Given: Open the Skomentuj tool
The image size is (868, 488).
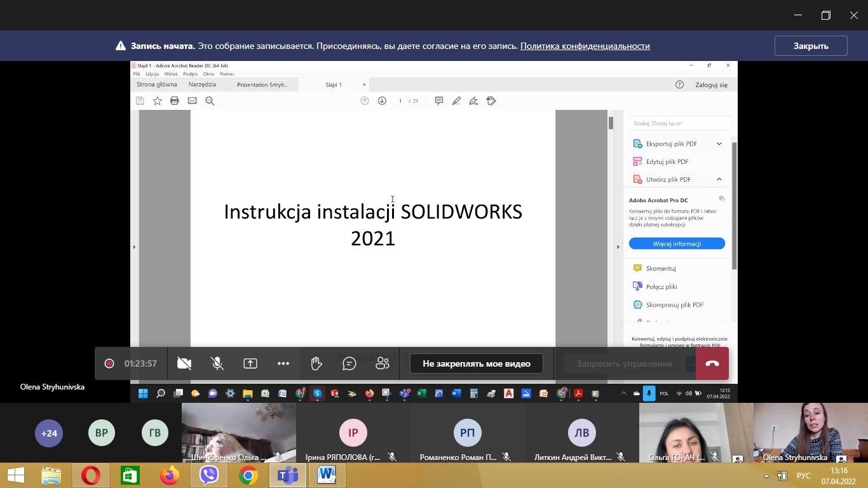Looking at the screenshot, I should [661, 268].
